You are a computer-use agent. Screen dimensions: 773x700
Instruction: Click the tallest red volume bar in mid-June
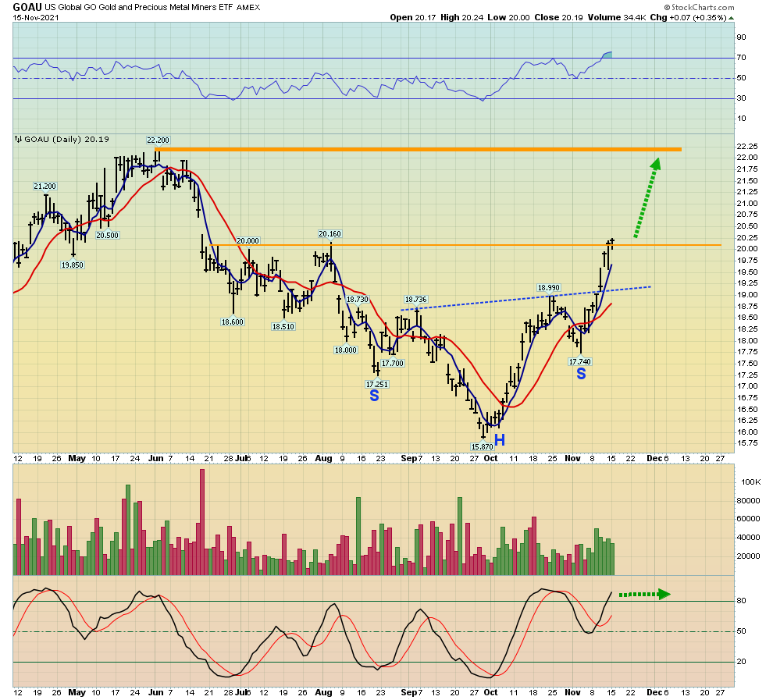coord(202,521)
